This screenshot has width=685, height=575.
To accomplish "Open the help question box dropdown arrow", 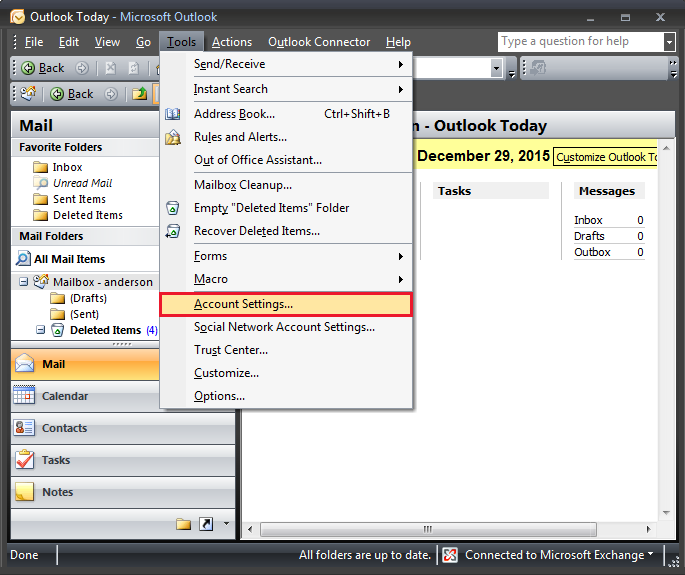I will (669, 42).
